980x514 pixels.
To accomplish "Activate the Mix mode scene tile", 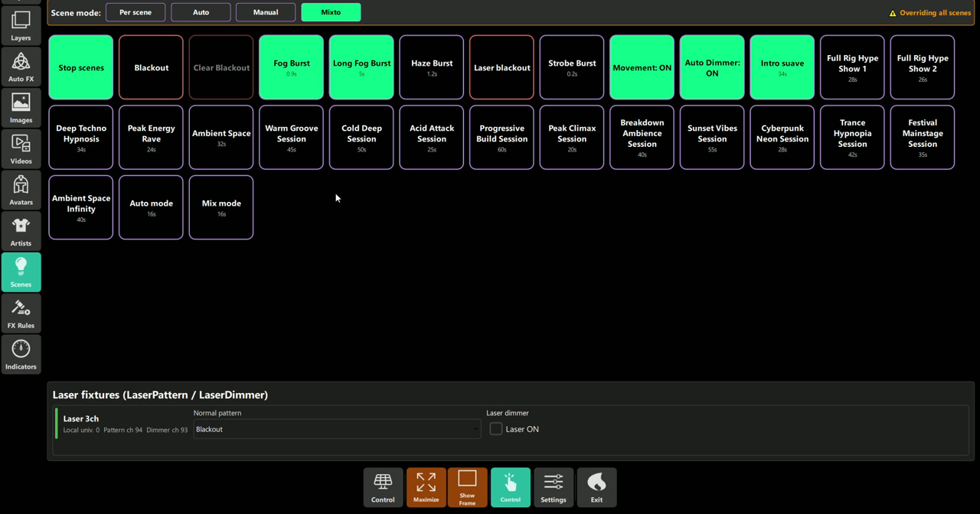I will click(x=221, y=207).
